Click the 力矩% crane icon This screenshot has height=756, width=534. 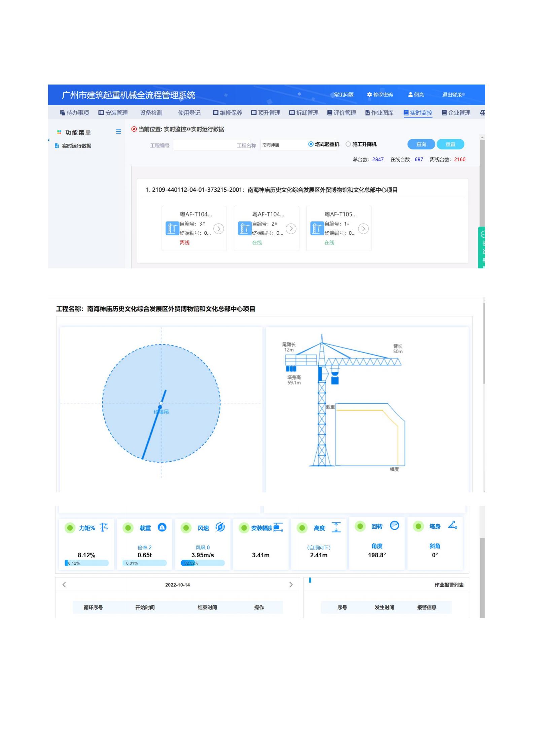(104, 527)
